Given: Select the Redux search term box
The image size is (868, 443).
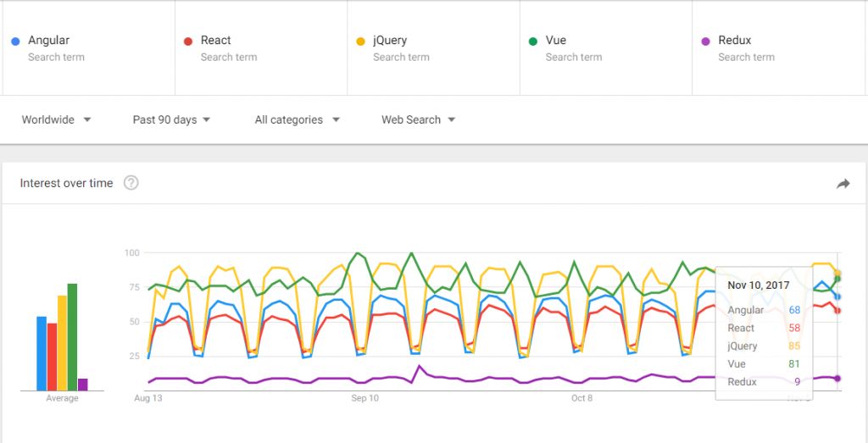Looking at the screenshot, I should pyautogui.click(x=779, y=47).
